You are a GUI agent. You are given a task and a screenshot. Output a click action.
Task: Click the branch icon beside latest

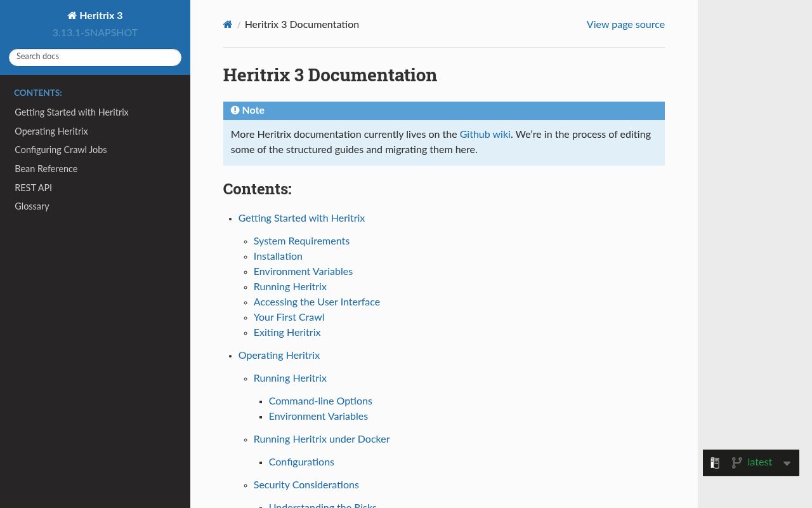point(737,463)
